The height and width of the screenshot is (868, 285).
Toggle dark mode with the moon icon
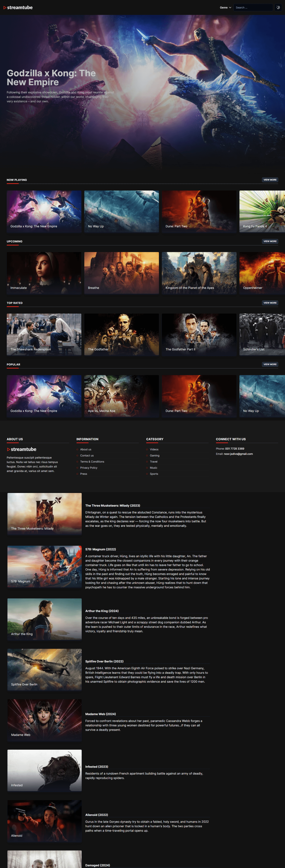[278, 7]
